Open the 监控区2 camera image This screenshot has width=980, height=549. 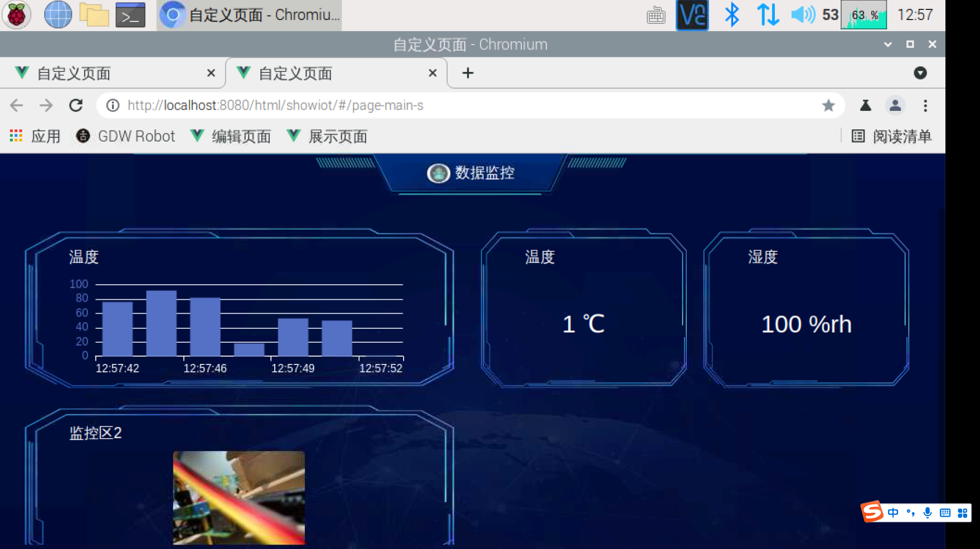(239, 498)
